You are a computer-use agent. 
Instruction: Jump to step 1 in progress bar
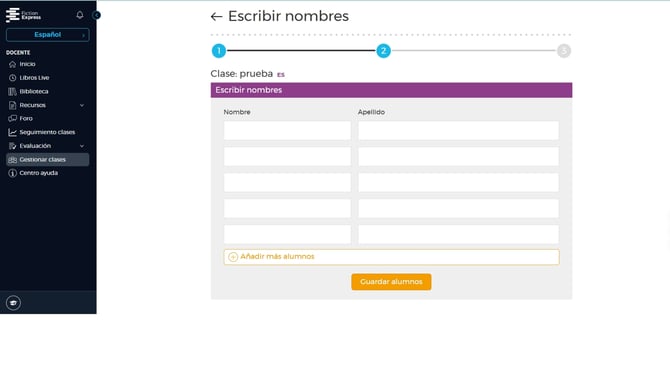pos(219,51)
